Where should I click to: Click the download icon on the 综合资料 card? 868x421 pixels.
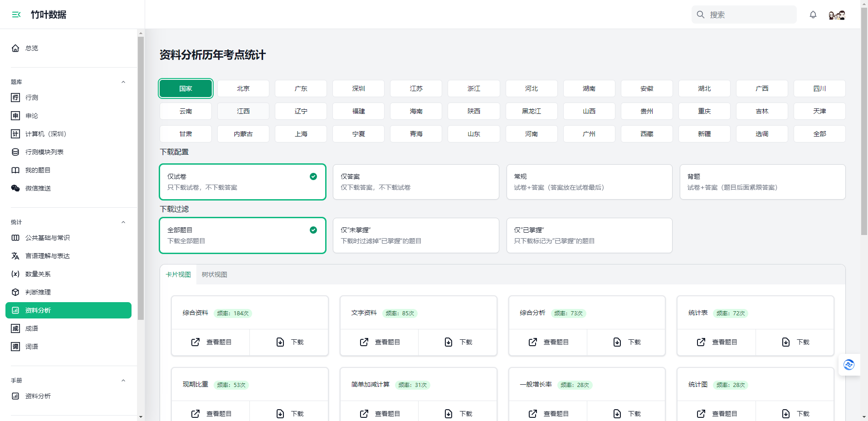click(x=280, y=342)
